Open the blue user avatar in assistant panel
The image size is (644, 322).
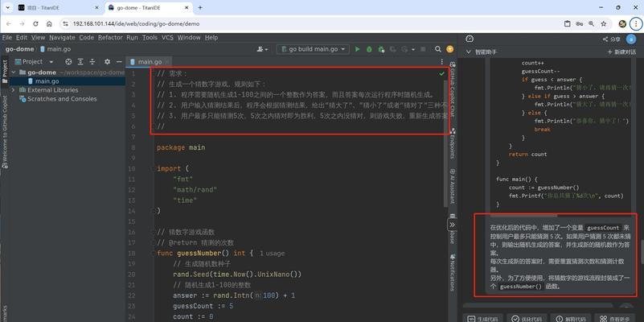pos(631,39)
